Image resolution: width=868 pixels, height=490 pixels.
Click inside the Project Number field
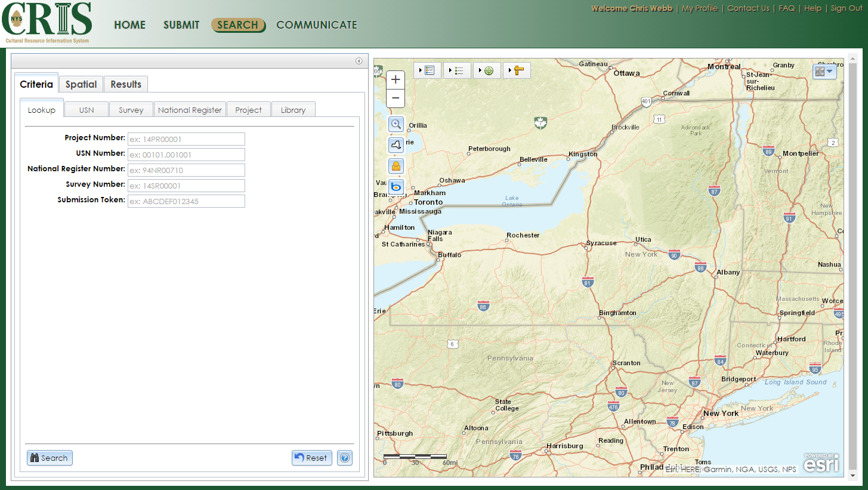186,138
